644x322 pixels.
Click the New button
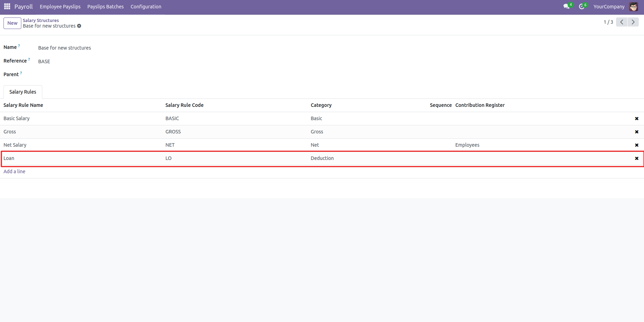pos(12,23)
